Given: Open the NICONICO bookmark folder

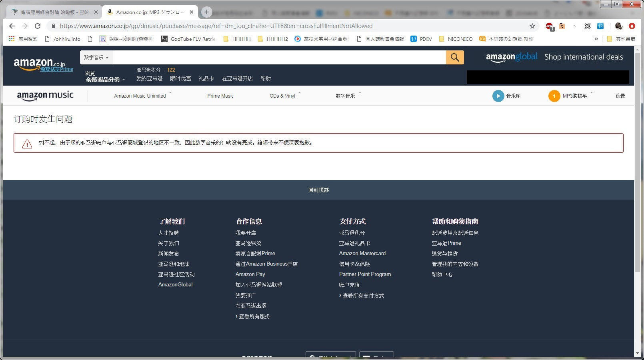Looking at the screenshot, I should point(456,39).
